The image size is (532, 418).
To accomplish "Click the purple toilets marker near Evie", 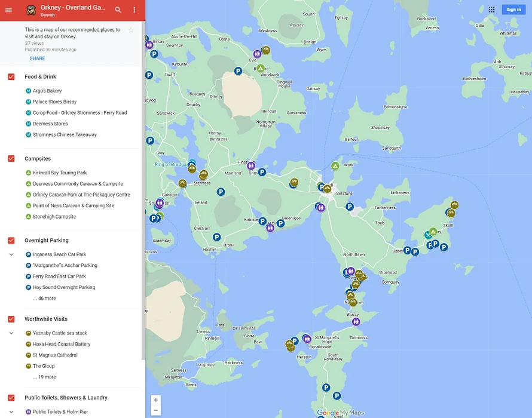I will 257,54.
